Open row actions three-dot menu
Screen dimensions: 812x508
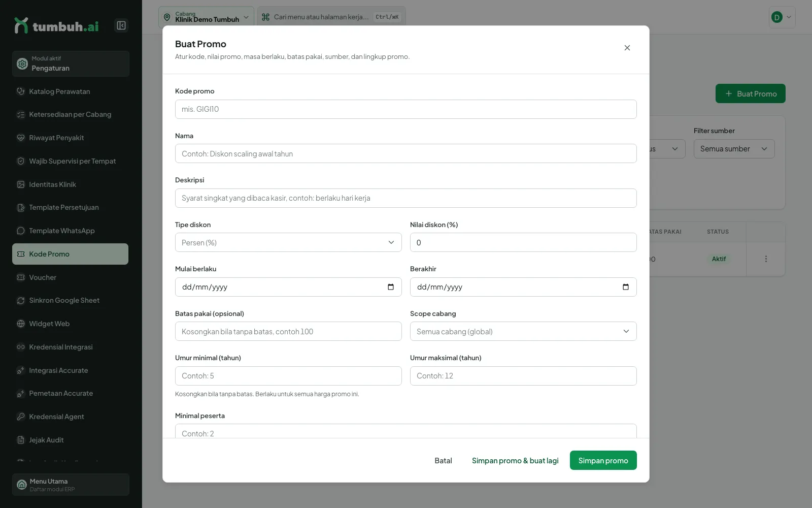click(x=766, y=259)
